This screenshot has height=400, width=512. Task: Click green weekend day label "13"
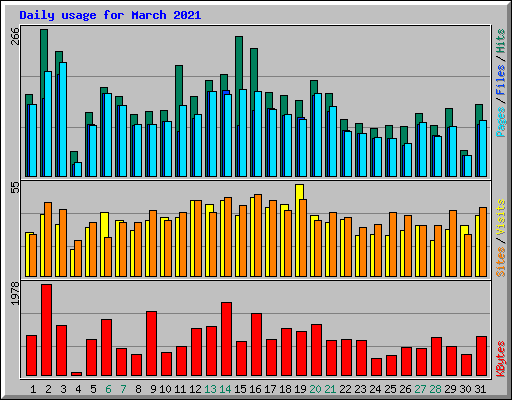tap(210, 389)
